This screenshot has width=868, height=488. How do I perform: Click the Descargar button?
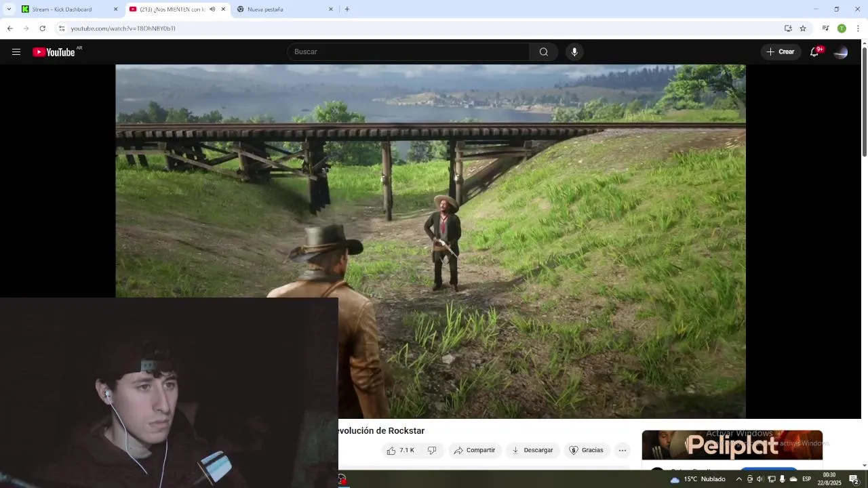[x=532, y=450]
